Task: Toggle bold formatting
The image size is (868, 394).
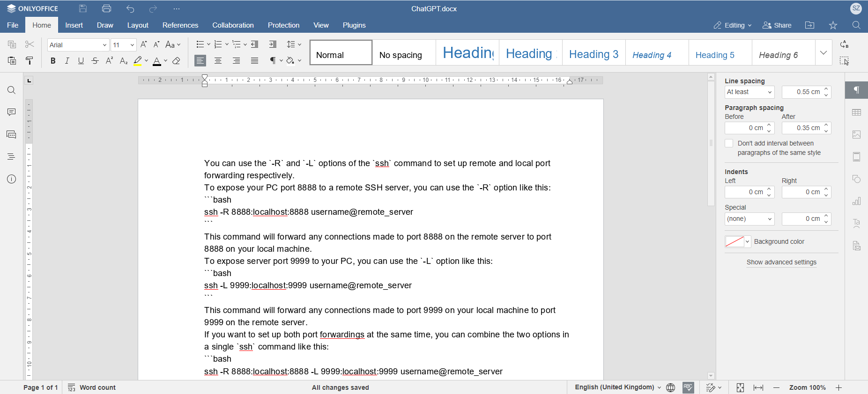Action: 53,61
